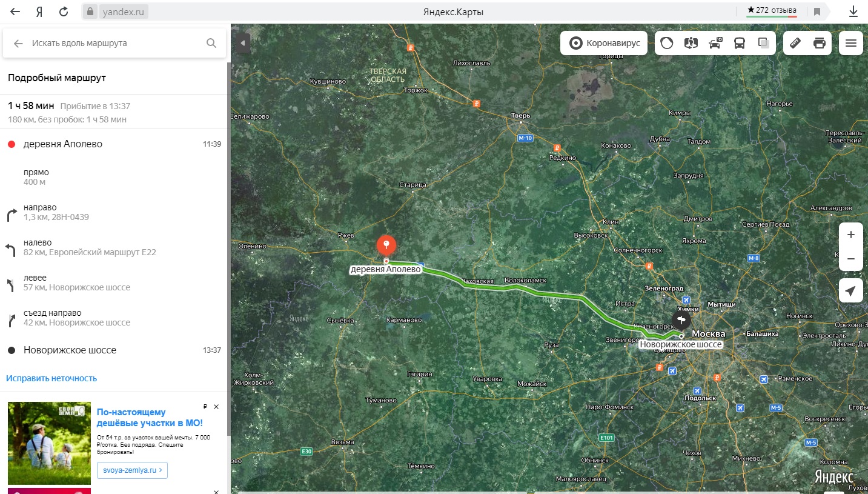Click the airport icon north of Подольск
868x494 pixels.
point(698,390)
